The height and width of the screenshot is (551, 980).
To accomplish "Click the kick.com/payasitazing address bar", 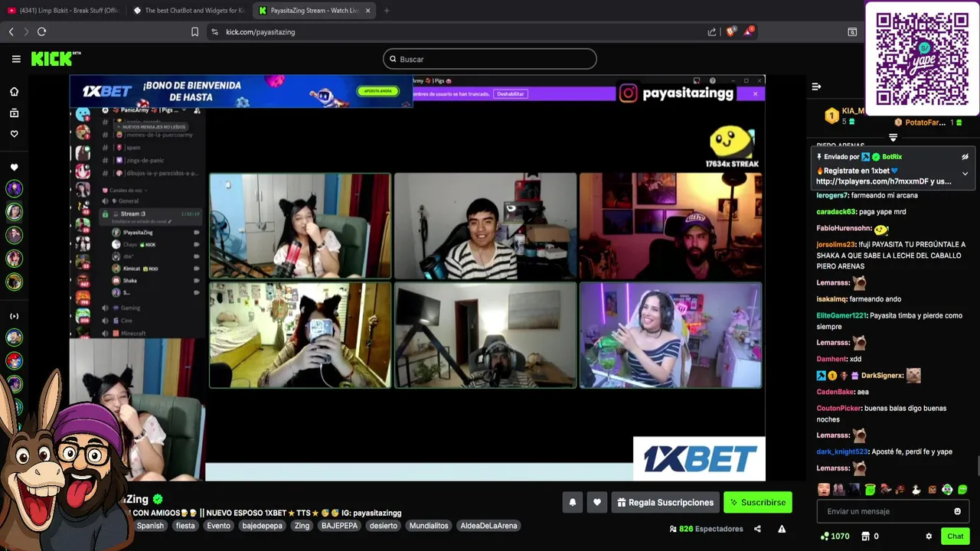I will (260, 32).
